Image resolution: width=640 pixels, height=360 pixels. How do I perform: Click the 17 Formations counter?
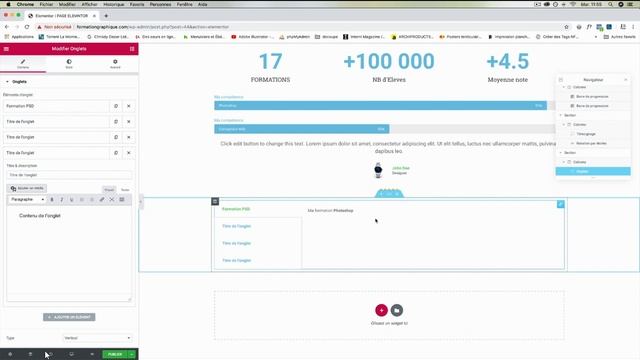(x=270, y=67)
